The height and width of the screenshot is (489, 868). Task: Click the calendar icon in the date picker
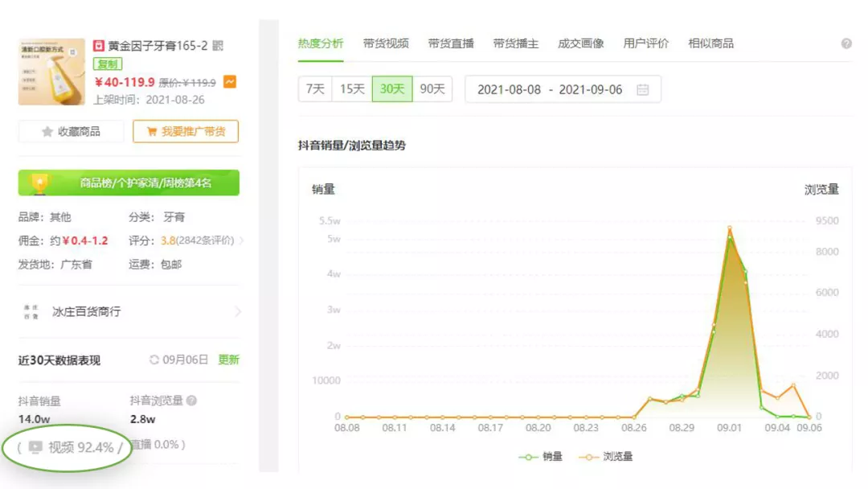tap(642, 89)
